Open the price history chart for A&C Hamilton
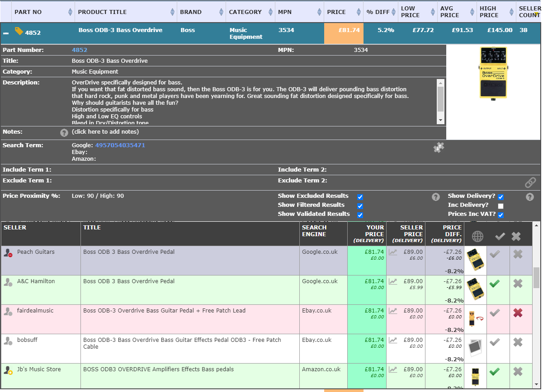543x392 pixels. coord(393,282)
